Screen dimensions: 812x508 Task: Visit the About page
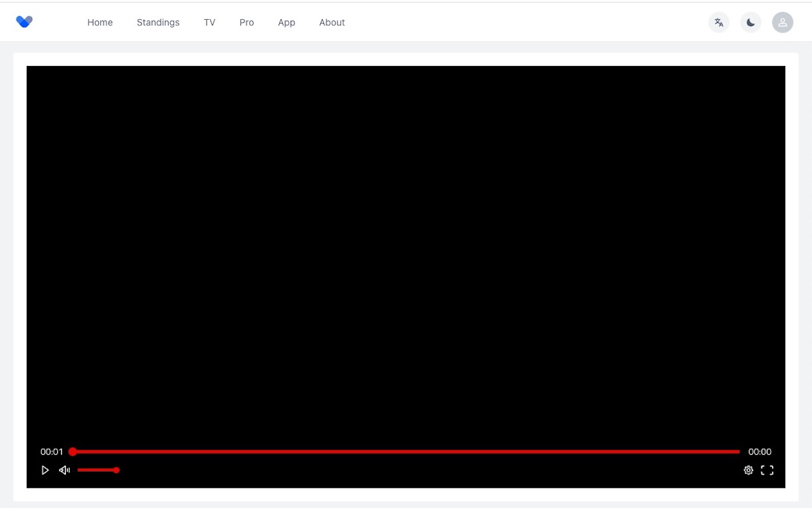tap(332, 22)
